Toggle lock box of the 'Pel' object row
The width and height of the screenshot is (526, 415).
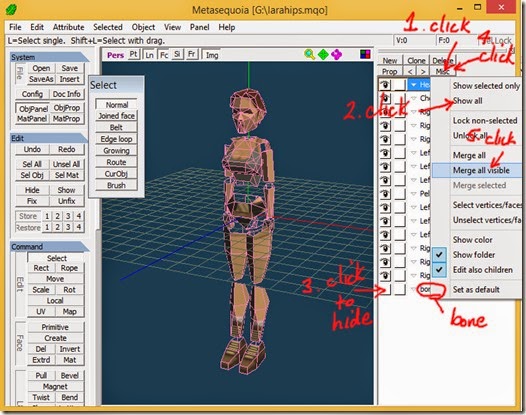(400, 194)
